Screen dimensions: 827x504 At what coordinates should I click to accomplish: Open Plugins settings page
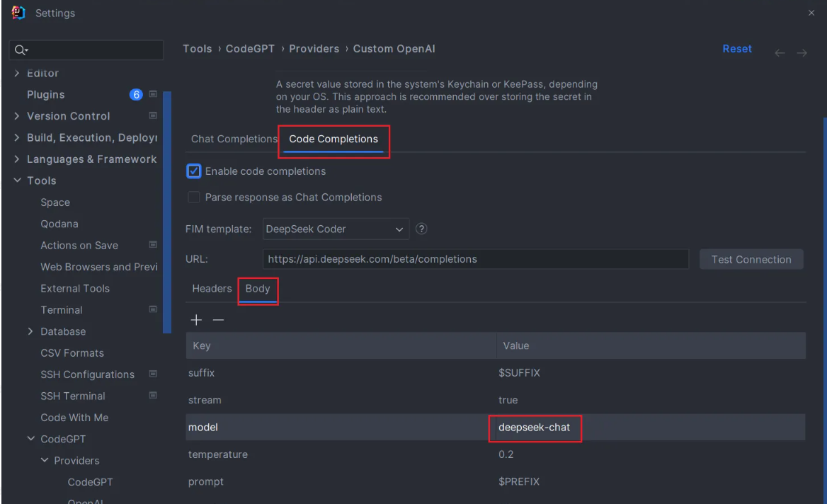(46, 95)
